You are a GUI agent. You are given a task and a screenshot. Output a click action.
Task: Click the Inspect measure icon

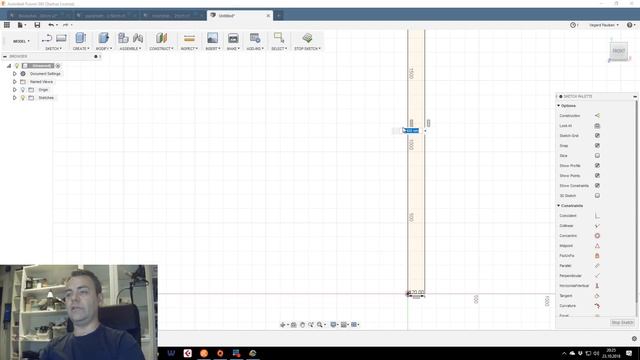[x=189, y=38]
